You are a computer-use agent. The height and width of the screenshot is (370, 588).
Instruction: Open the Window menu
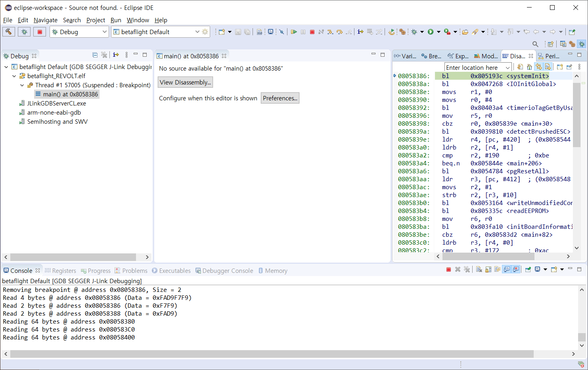click(138, 20)
